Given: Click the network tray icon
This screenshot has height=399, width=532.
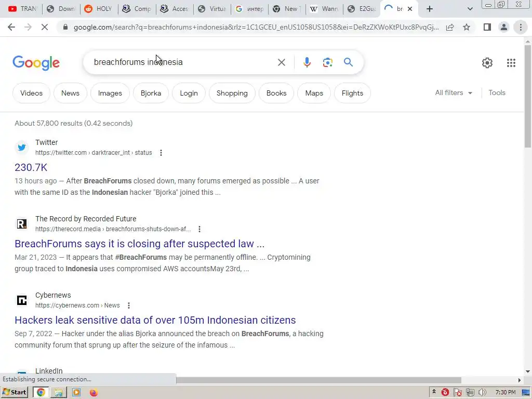Looking at the screenshot, I should tap(470, 393).
